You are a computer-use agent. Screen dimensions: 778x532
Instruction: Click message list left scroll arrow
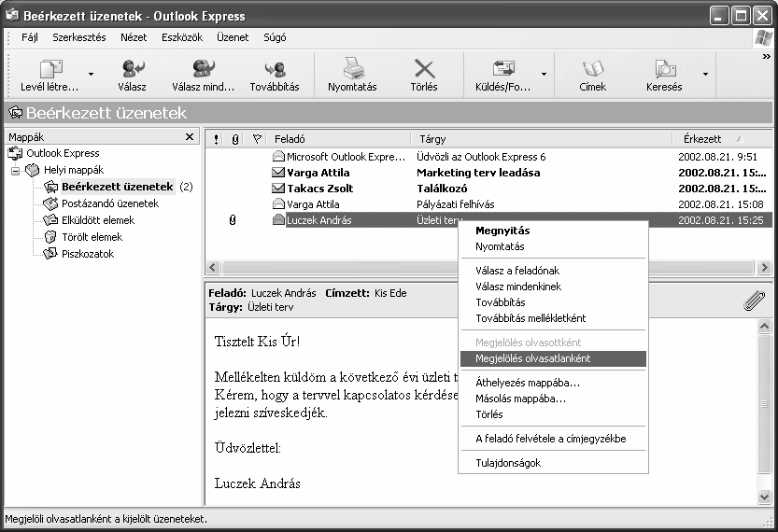[x=213, y=268]
